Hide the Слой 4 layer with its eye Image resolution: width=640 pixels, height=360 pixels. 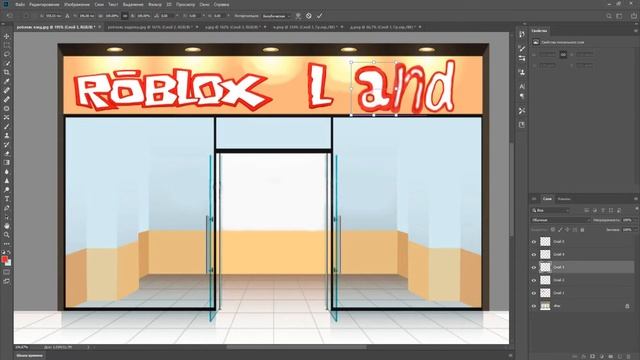(533, 254)
